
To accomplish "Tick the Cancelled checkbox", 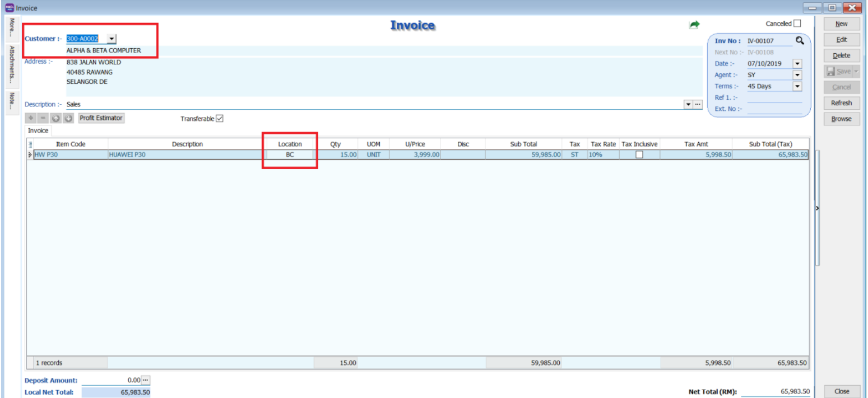I will coord(797,24).
